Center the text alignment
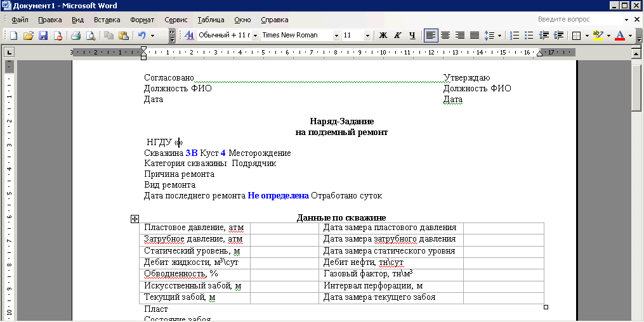The image size is (644, 322). pyautogui.click(x=445, y=35)
